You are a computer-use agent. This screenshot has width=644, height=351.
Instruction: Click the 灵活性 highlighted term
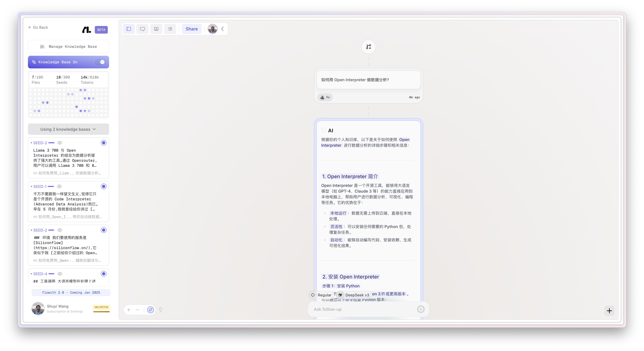[x=336, y=227]
